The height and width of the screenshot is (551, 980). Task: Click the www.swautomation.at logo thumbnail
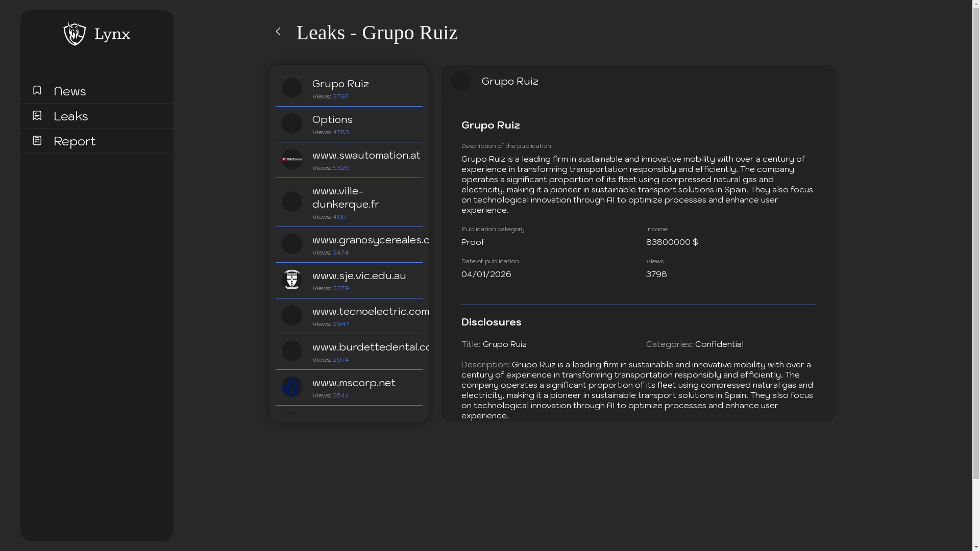tap(292, 159)
